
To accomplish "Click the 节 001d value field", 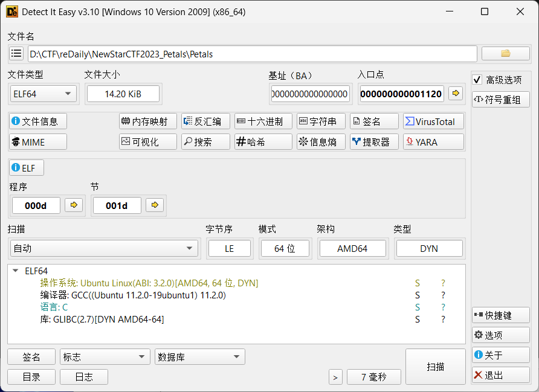I will 117,205.
